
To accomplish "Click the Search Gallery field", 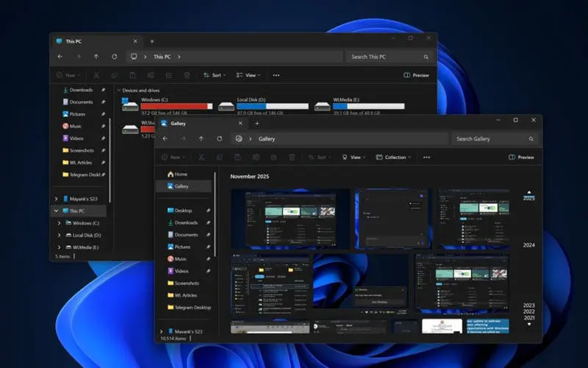I will [495, 139].
